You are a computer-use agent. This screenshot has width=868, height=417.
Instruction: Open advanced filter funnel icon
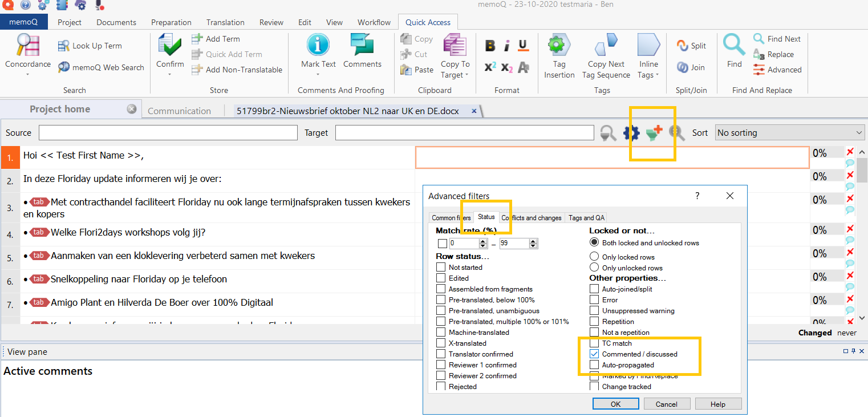pyautogui.click(x=654, y=133)
